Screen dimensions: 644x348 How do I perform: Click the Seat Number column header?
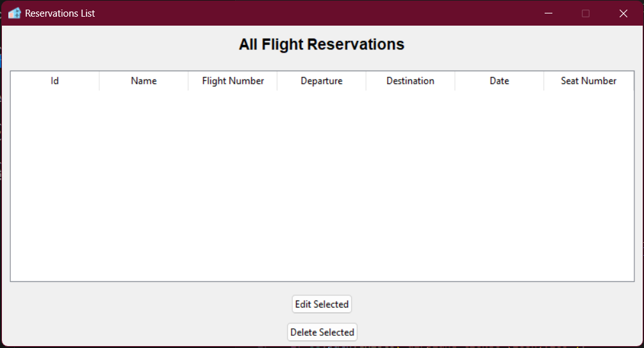click(588, 81)
